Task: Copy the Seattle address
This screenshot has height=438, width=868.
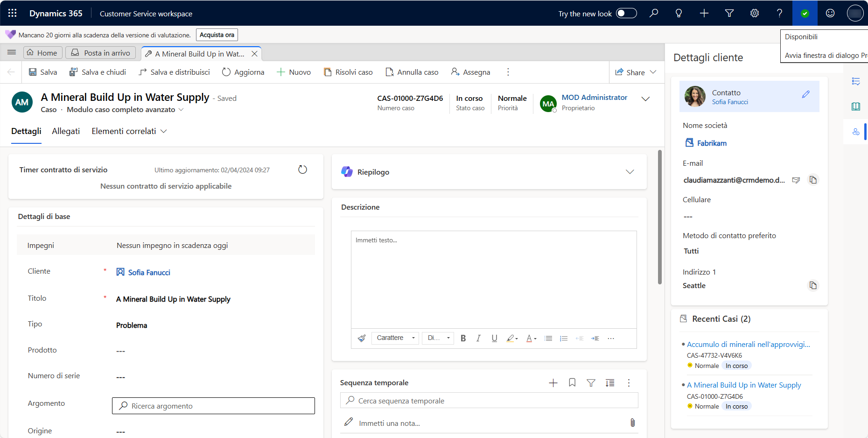Action: pyautogui.click(x=813, y=285)
